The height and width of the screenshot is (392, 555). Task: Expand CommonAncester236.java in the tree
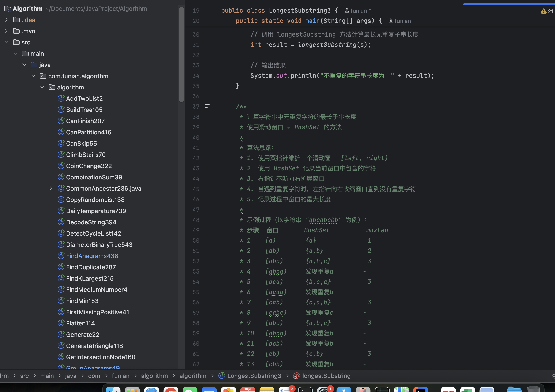tap(51, 188)
